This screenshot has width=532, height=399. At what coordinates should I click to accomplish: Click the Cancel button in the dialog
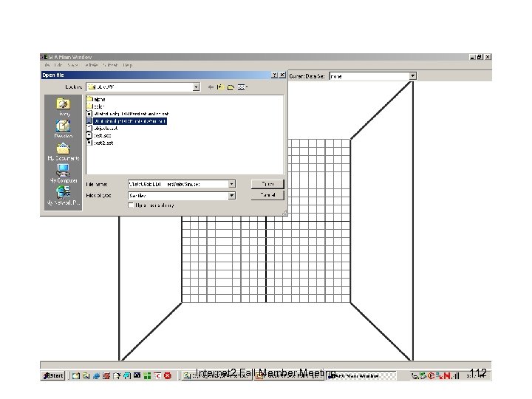pos(267,195)
